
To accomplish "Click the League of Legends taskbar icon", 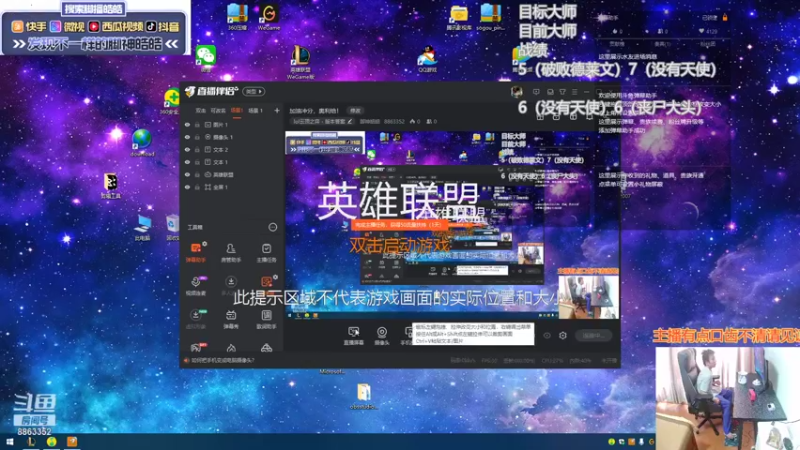I will [31, 442].
